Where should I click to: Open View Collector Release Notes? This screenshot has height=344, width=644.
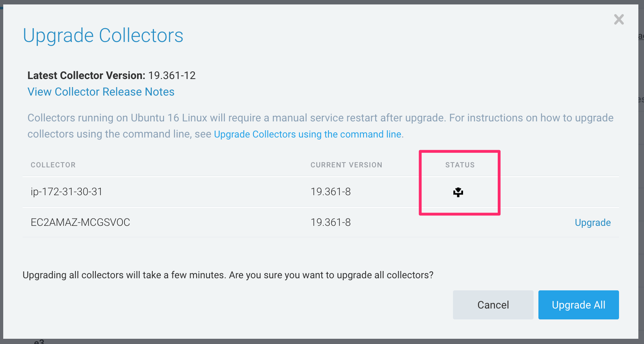click(x=101, y=92)
